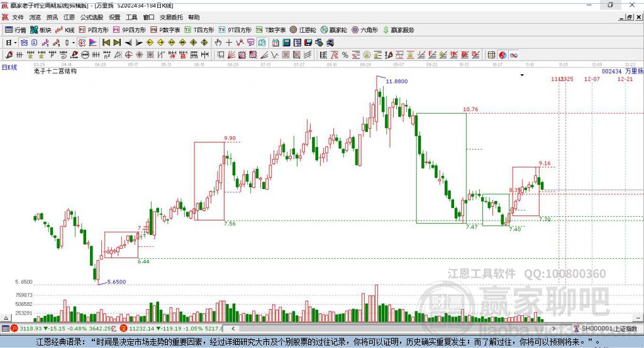The height and width of the screenshot is (348, 644).
Task: Jump to first bar with green skip-back icon
Action: click(x=106, y=43)
